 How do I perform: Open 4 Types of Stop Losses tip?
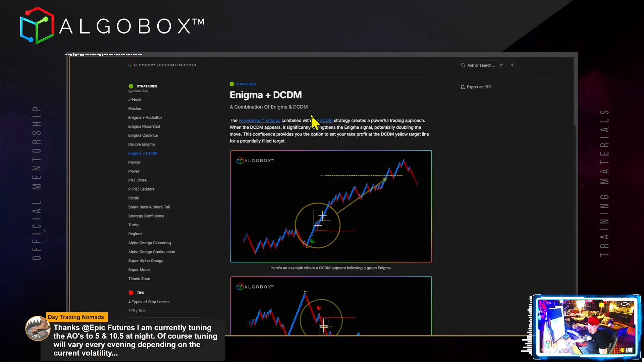(149, 302)
